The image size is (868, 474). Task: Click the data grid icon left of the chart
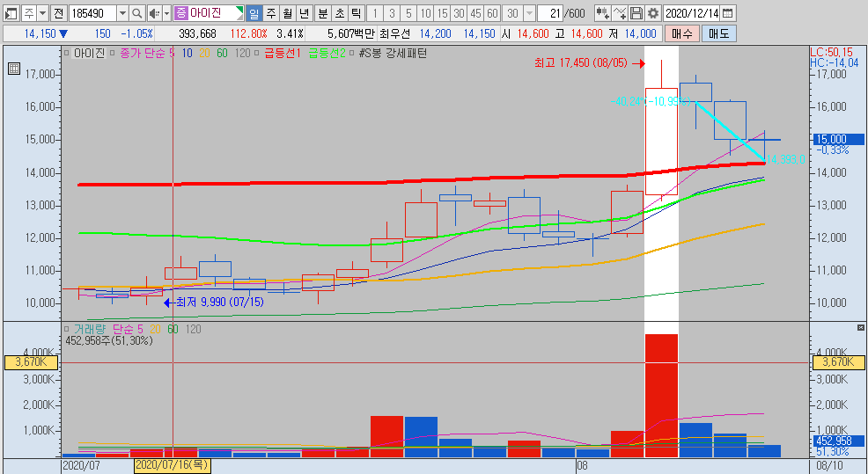(x=14, y=69)
